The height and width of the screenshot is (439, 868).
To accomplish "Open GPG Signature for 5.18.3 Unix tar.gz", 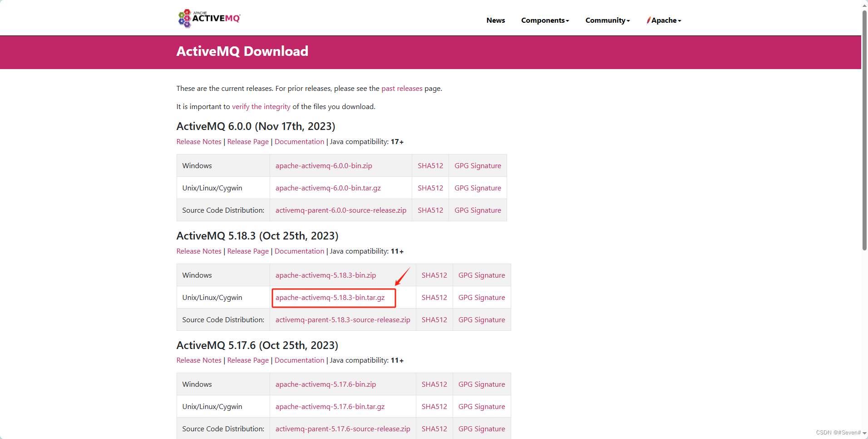I will point(482,298).
